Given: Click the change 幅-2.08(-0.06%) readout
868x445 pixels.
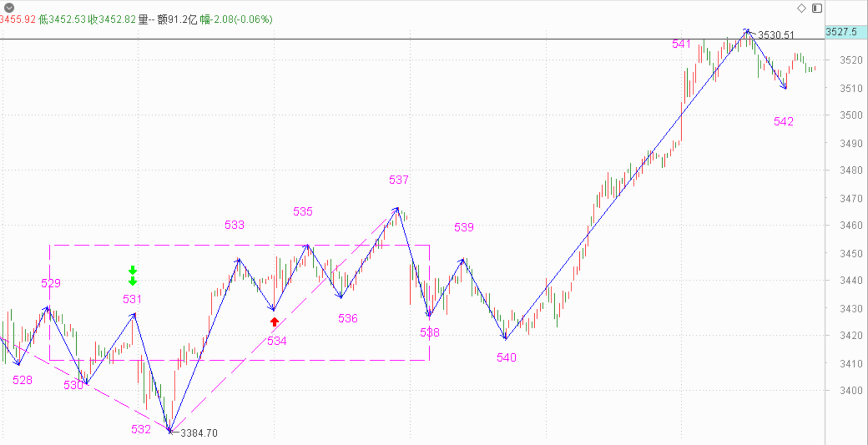Looking at the screenshot, I should 236,19.
